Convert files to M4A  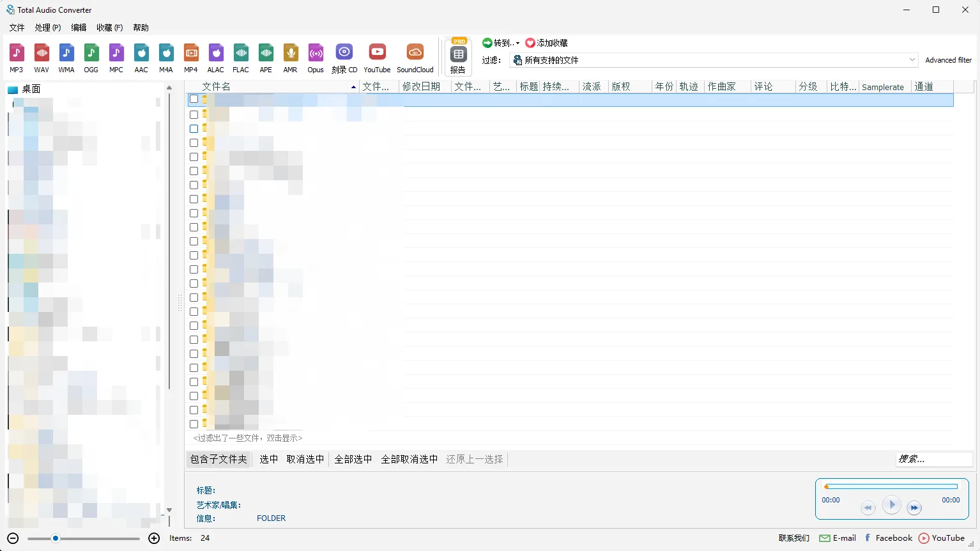point(166,58)
